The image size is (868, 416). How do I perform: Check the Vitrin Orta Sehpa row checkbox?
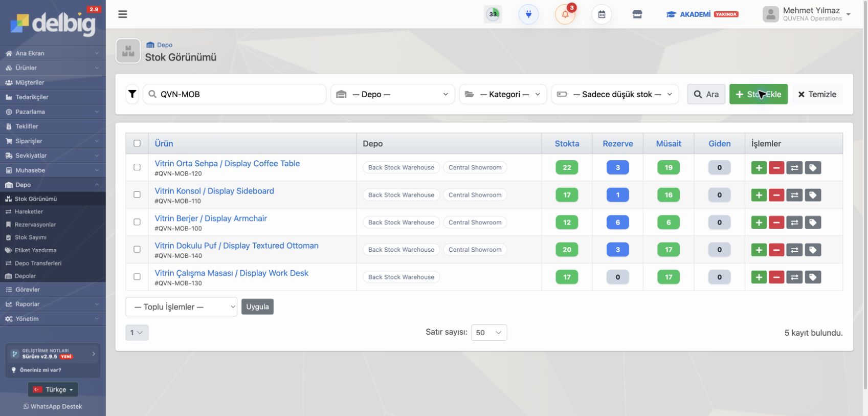(x=137, y=167)
